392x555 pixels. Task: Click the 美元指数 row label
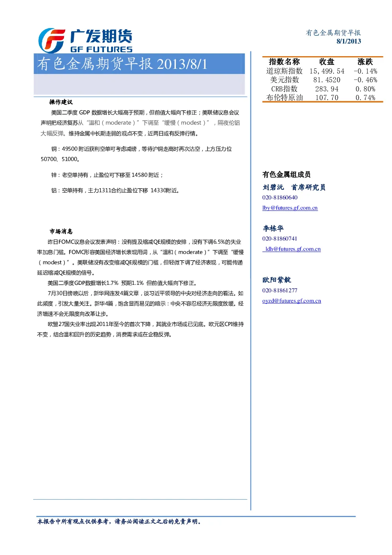coord(285,80)
